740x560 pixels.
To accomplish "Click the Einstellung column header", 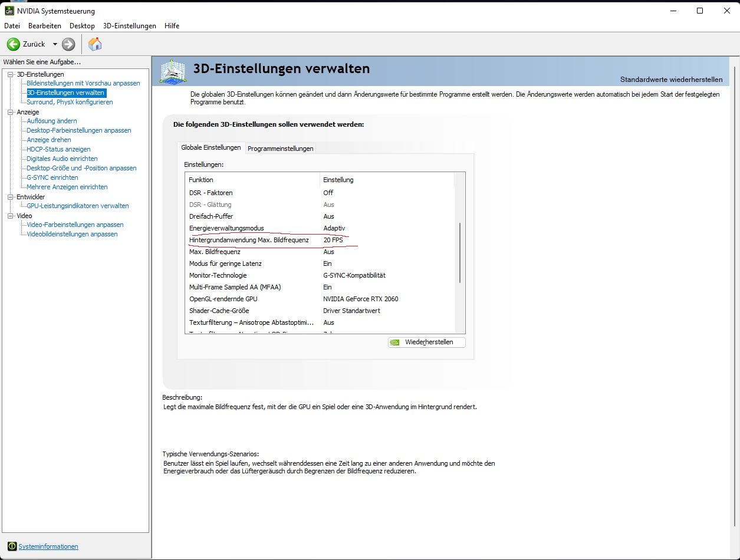I will 387,180.
